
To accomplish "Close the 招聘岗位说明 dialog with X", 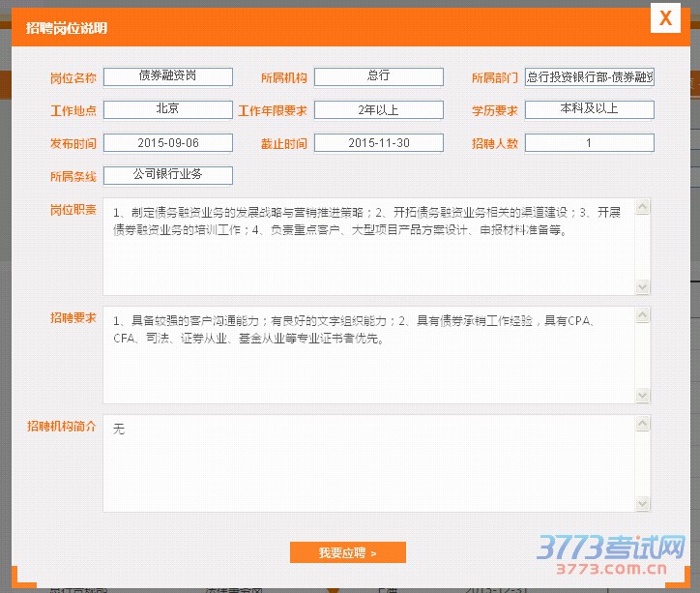I will click(664, 18).
